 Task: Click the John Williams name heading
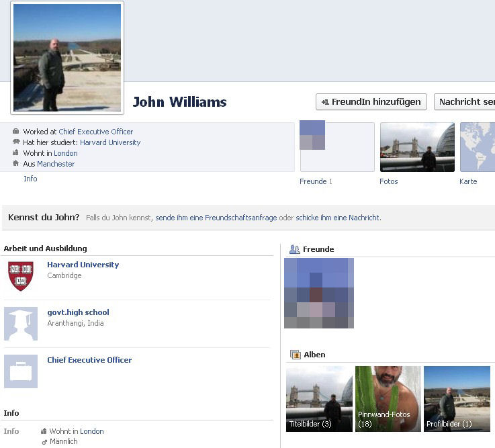click(179, 101)
